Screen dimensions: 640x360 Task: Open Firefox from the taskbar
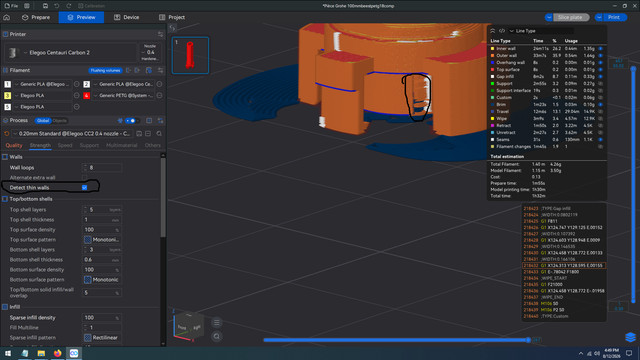[58, 353]
